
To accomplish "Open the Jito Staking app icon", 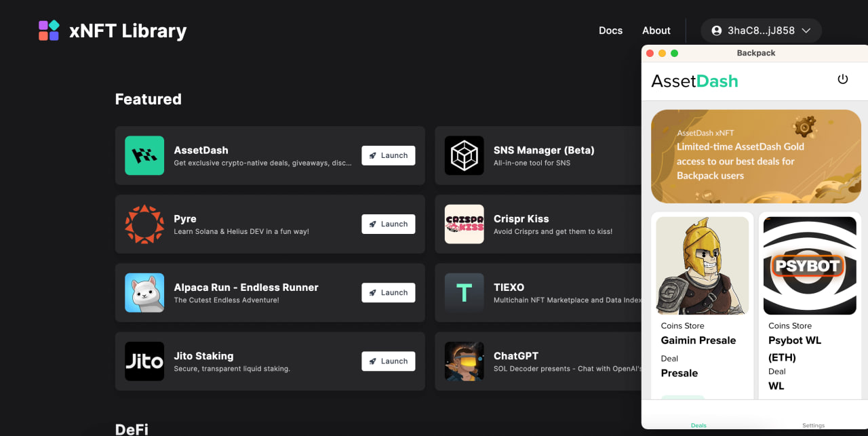I will (x=144, y=361).
